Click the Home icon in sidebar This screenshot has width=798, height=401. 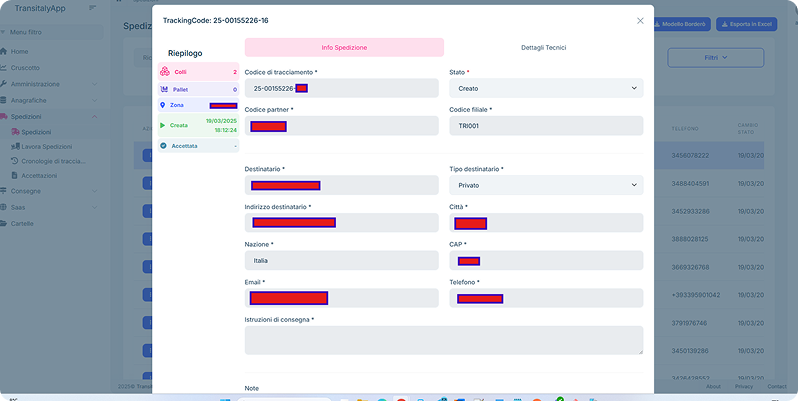click(x=5, y=51)
